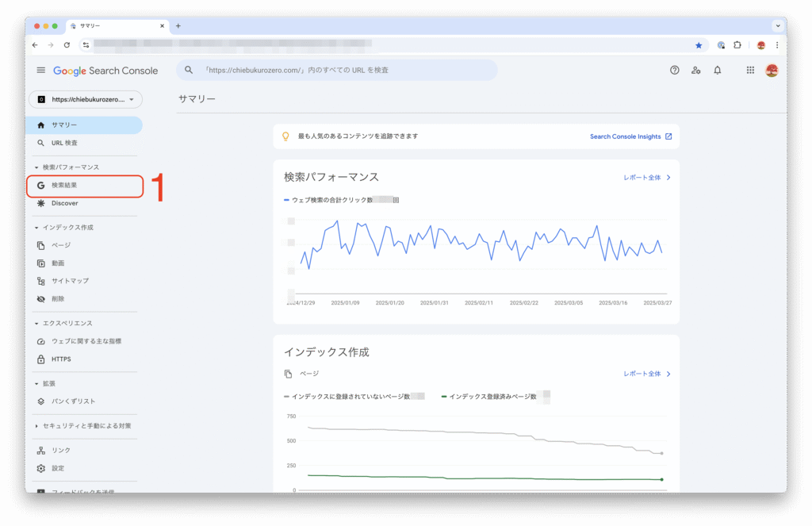Click the Google Search Console logo
Image resolution: width=812 pixels, height=526 pixels.
pyautogui.click(x=105, y=71)
